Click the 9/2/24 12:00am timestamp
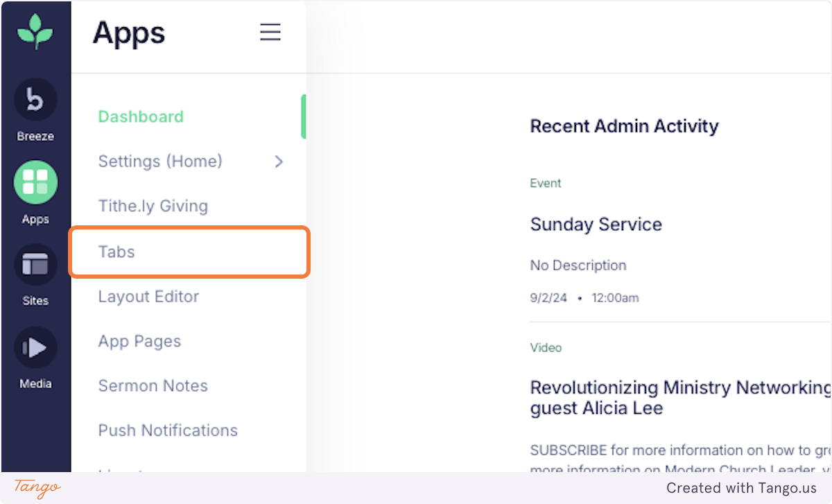 (x=584, y=298)
